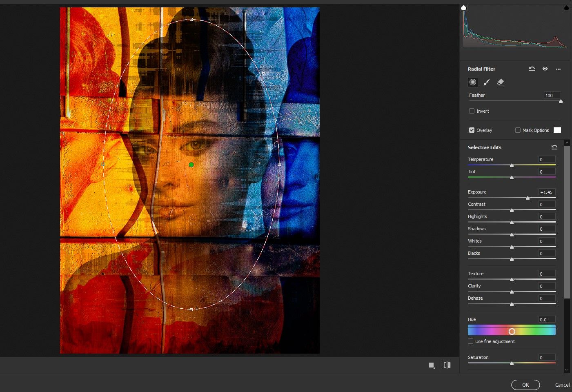Reset the Selective Edits panel

(554, 147)
